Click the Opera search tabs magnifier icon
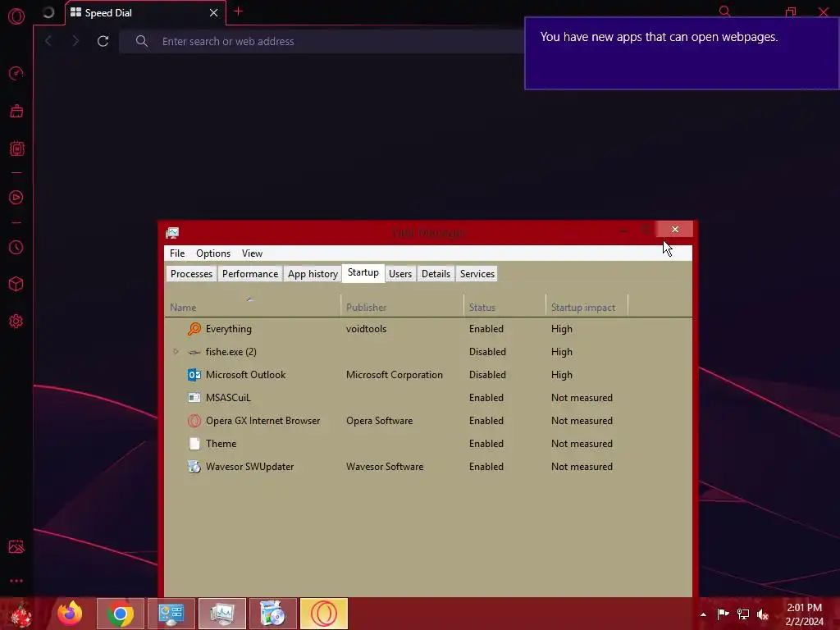Screen dimensions: 840x630 tap(725, 11)
